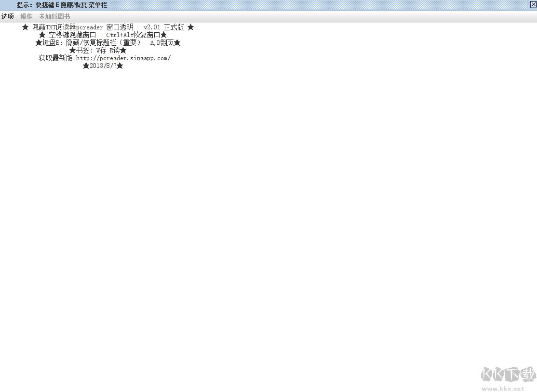Click the star before 书签

pos(73,51)
